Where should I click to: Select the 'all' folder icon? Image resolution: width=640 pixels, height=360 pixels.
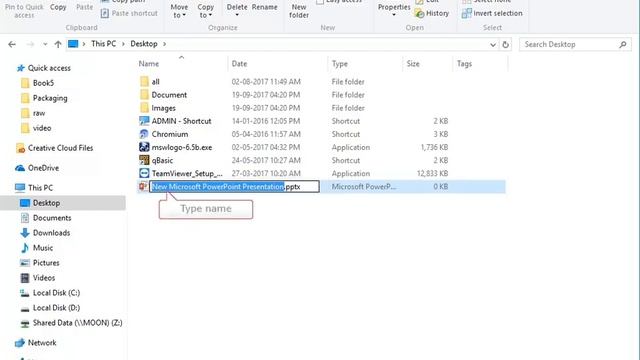click(144, 82)
